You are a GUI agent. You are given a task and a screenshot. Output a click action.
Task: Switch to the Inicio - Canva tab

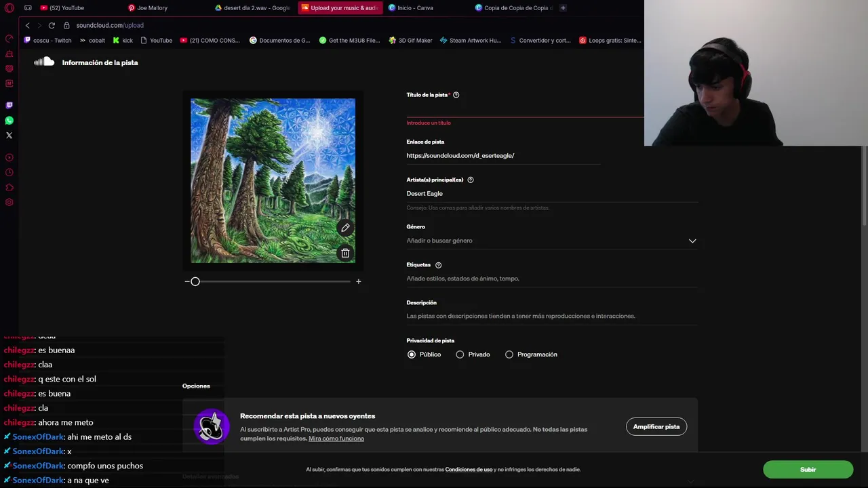click(427, 8)
